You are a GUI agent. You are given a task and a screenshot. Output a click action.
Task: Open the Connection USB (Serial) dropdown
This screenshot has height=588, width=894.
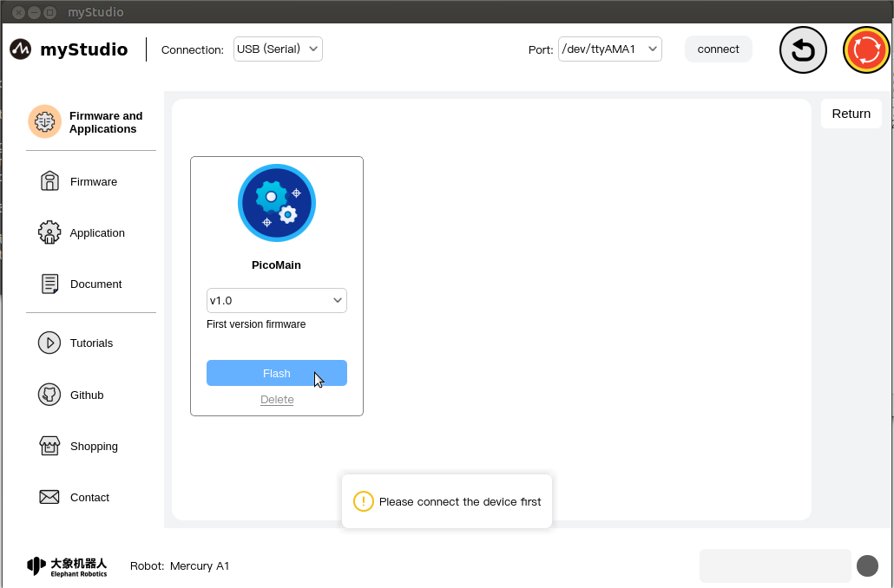(x=278, y=49)
